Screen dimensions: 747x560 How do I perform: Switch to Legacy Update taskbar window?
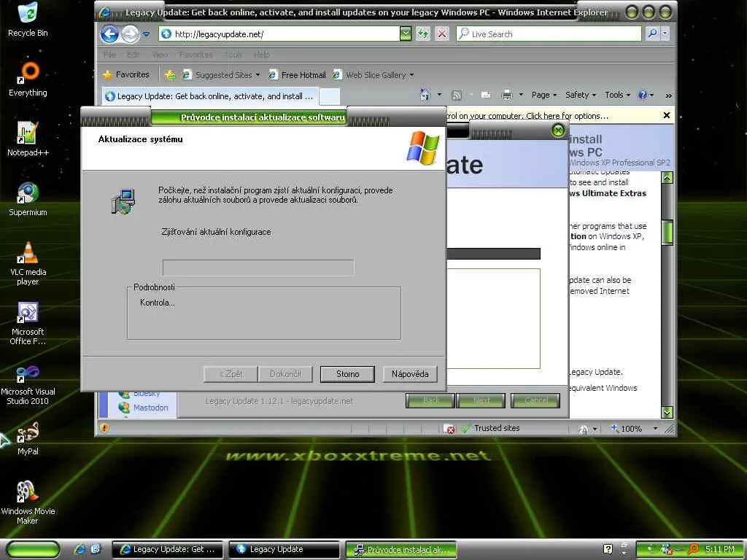point(284,550)
